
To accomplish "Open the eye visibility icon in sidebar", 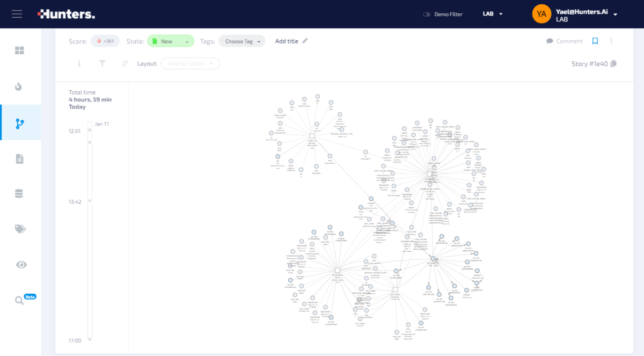I will tap(21, 265).
